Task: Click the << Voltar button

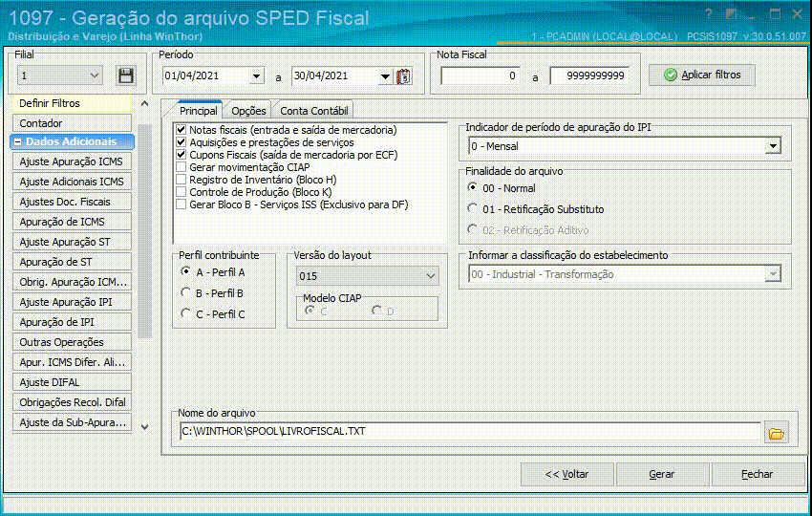Action: [567, 474]
